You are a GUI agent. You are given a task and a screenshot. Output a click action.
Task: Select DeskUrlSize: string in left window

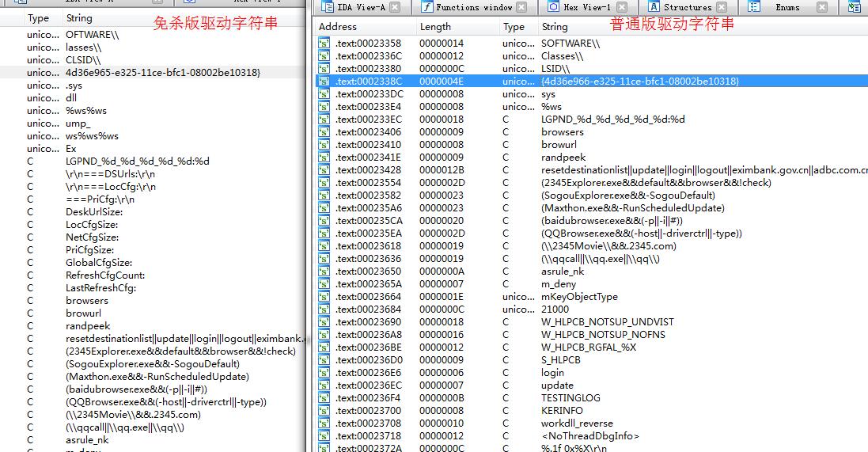(94, 212)
